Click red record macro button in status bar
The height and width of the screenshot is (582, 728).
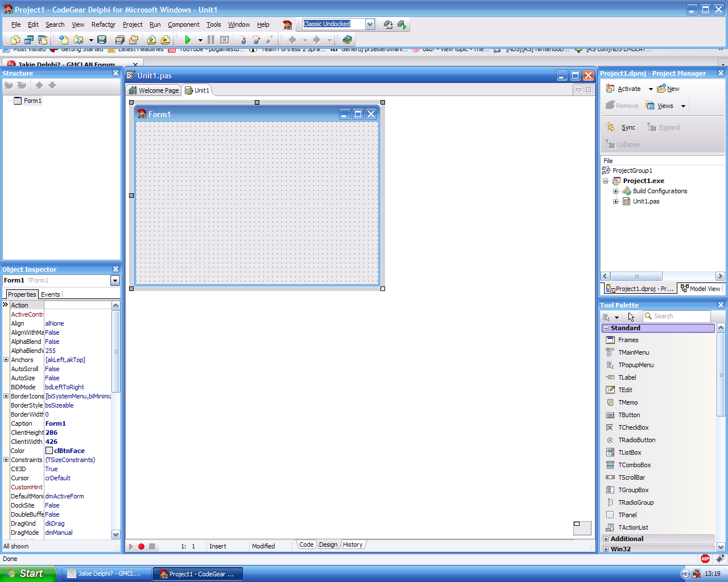tap(141, 546)
